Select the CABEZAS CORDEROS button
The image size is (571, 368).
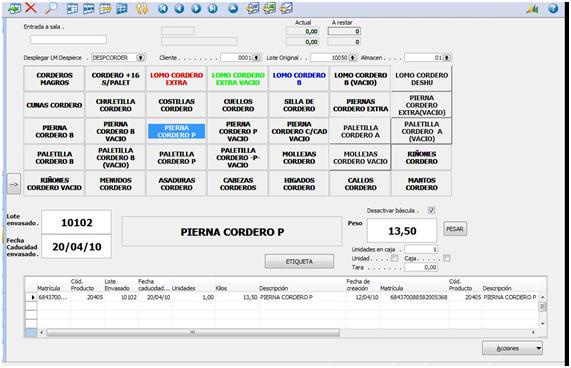238,183
